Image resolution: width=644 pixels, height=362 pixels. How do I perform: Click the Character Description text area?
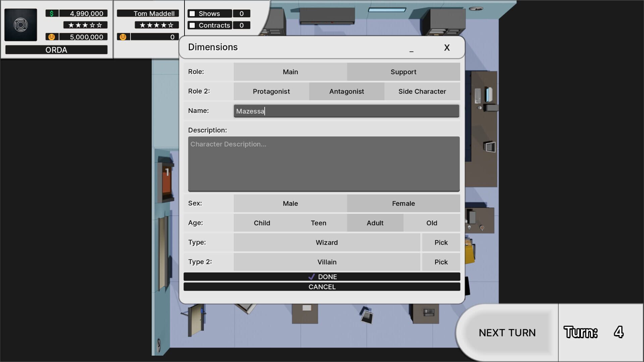324,164
